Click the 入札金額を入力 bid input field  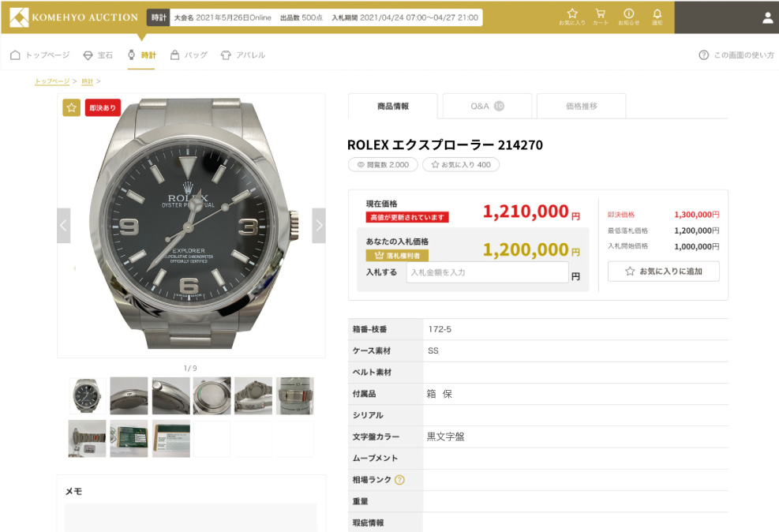pos(488,272)
